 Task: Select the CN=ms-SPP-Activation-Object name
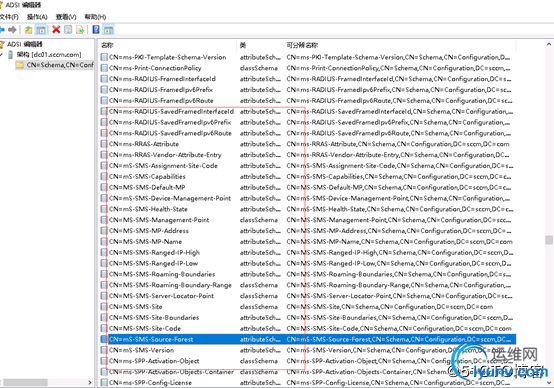(154, 361)
